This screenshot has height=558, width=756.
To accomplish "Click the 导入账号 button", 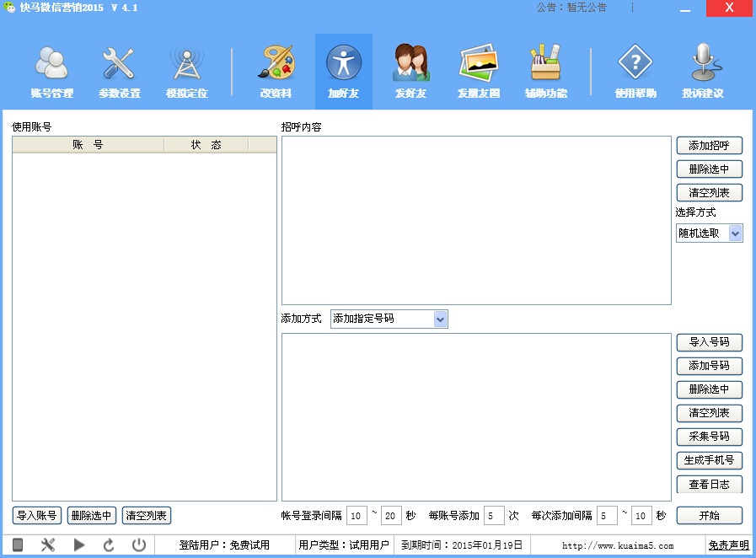I will coord(36,516).
